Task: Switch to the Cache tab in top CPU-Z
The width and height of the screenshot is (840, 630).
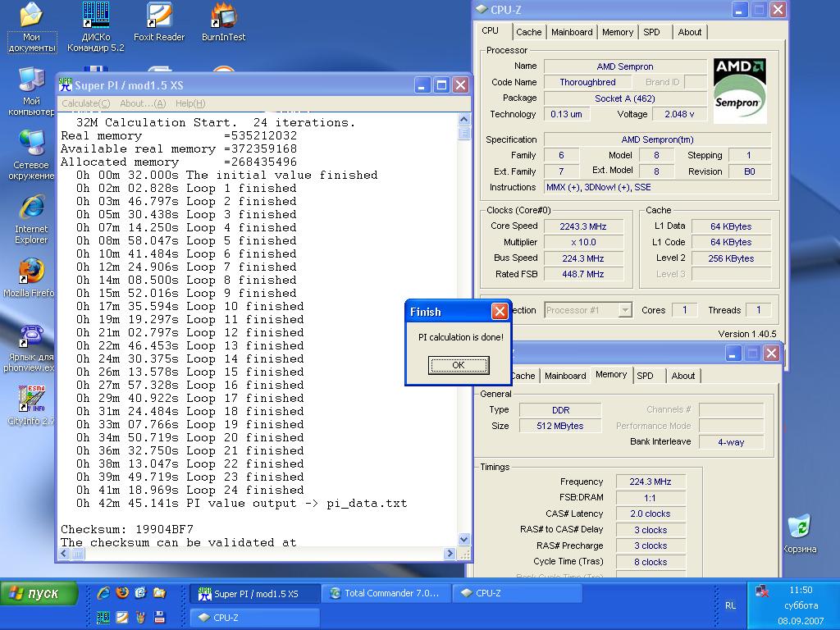Action: (529, 32)
